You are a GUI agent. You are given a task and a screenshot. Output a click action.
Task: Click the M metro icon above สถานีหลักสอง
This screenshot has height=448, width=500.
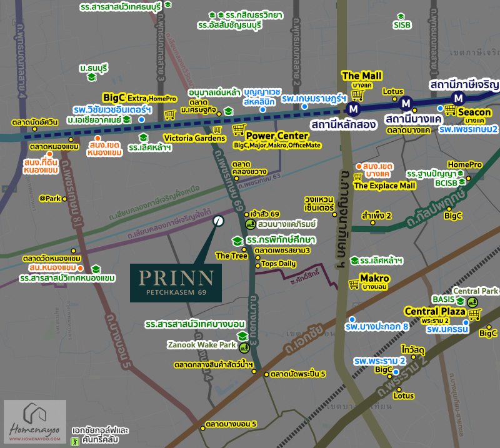coord(353,109)
